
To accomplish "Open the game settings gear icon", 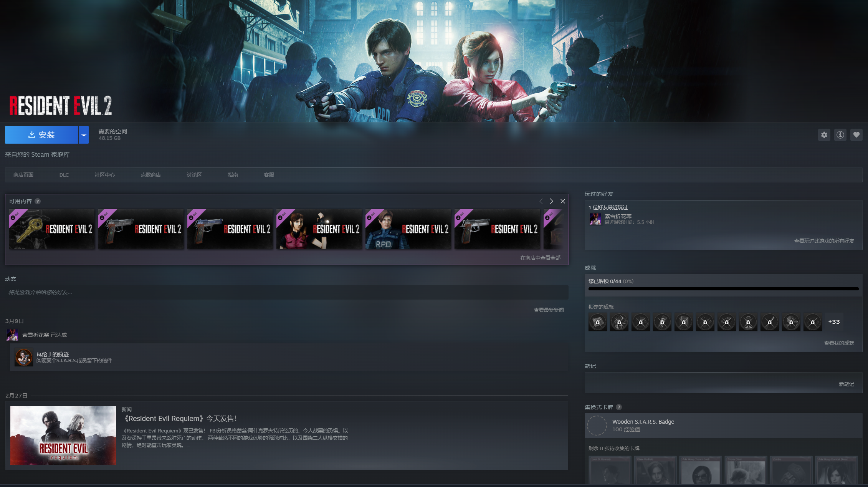I will (x=824, y=135).
